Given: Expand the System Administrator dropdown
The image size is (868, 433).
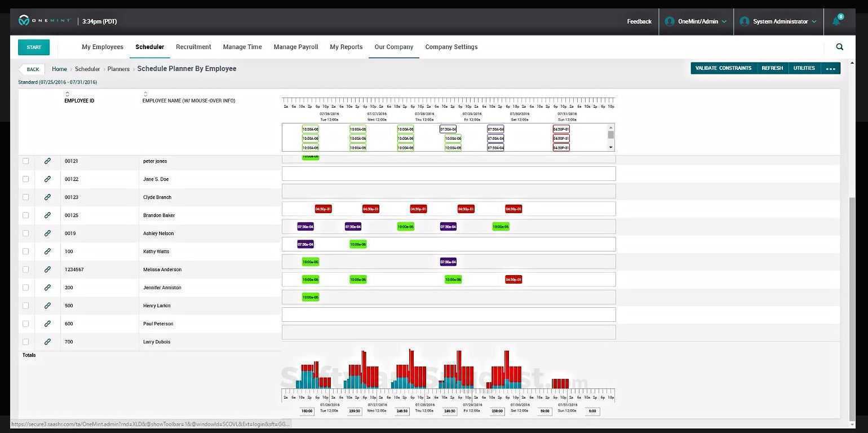Looking at the screenshot, I should click(x=814, y=21).
